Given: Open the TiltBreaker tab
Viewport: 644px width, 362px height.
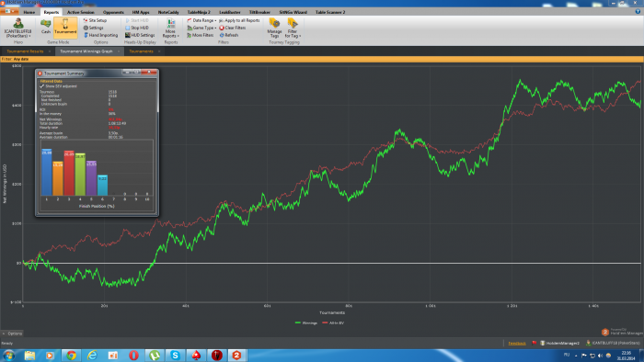Looking at the screenshot, I should (x=259, y=12).
